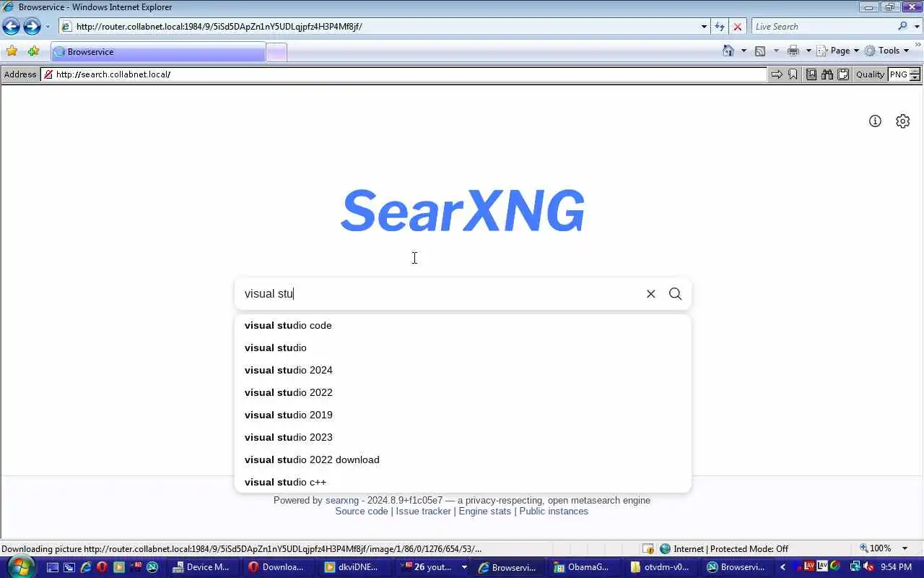924x578 pixels.
Task: Click the Live Search input box
Action: pos(823,27)
